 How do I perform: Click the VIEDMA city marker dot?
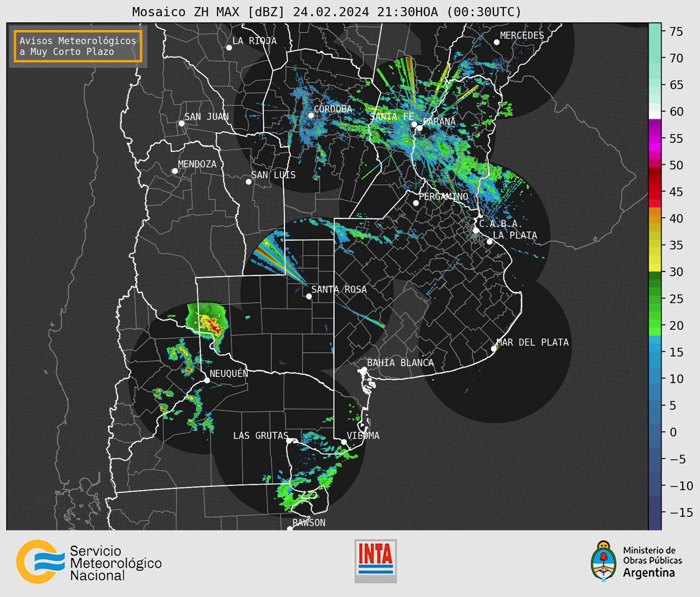pos(344,442)
